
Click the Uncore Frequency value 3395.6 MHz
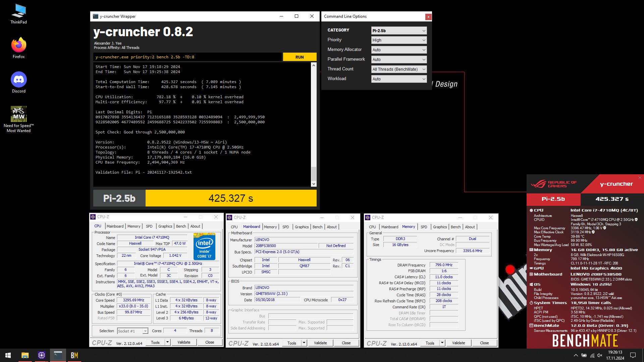472,251
